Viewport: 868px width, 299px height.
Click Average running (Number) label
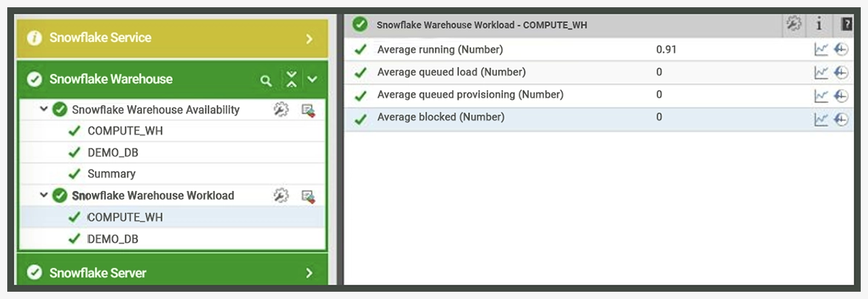click(440, 50)
